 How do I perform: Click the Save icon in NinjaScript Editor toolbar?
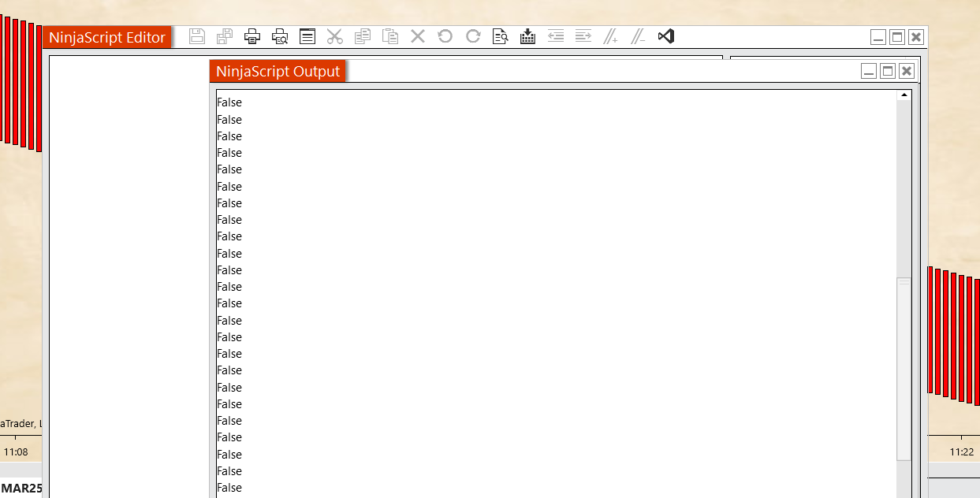pos(197,36)
